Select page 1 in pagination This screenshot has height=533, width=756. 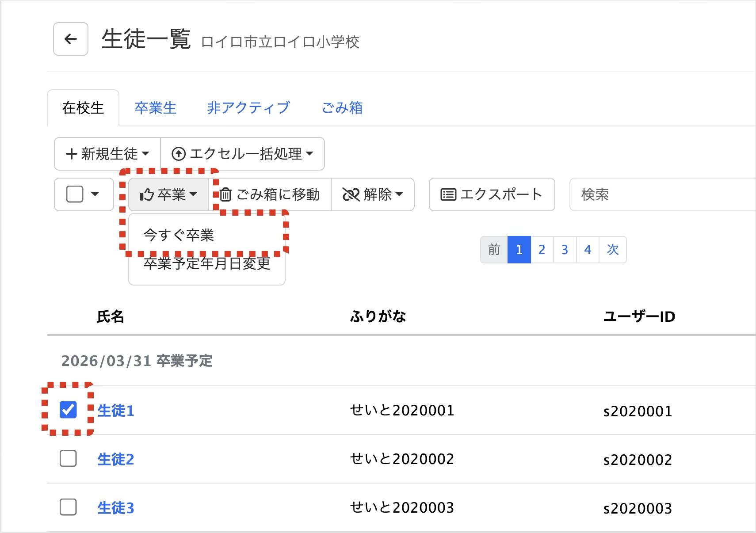tap(519, 250)
